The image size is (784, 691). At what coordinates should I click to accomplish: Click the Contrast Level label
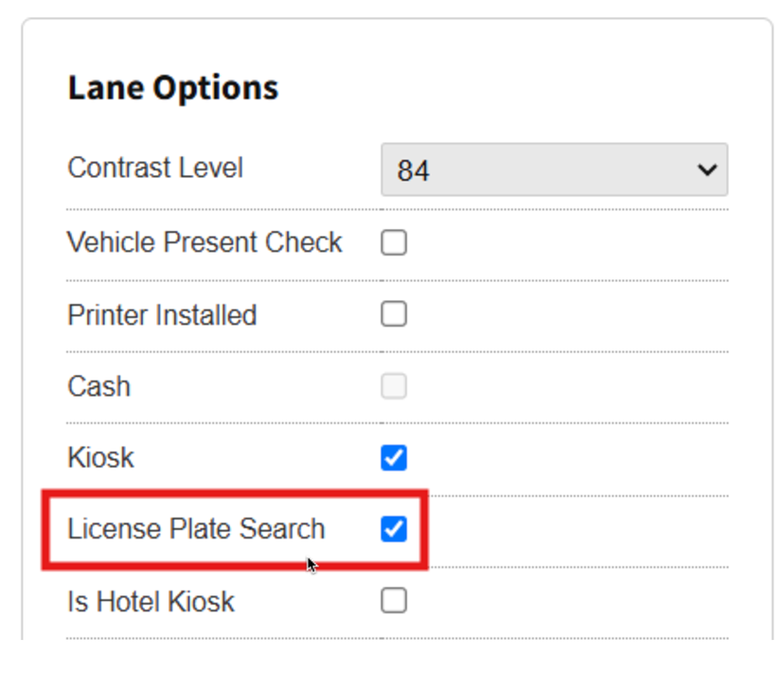pos(155,168)
